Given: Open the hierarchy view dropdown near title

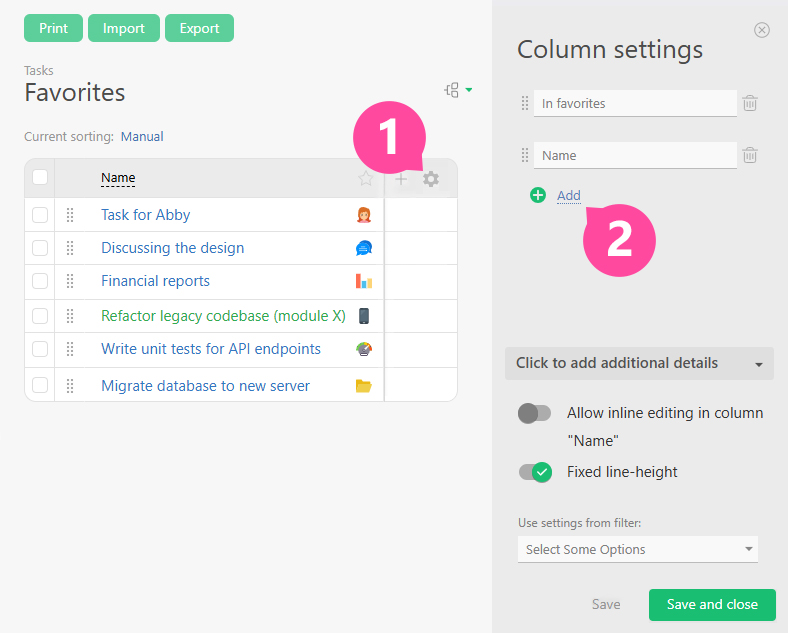Looking at the screenshot, I should pos(458,90).
